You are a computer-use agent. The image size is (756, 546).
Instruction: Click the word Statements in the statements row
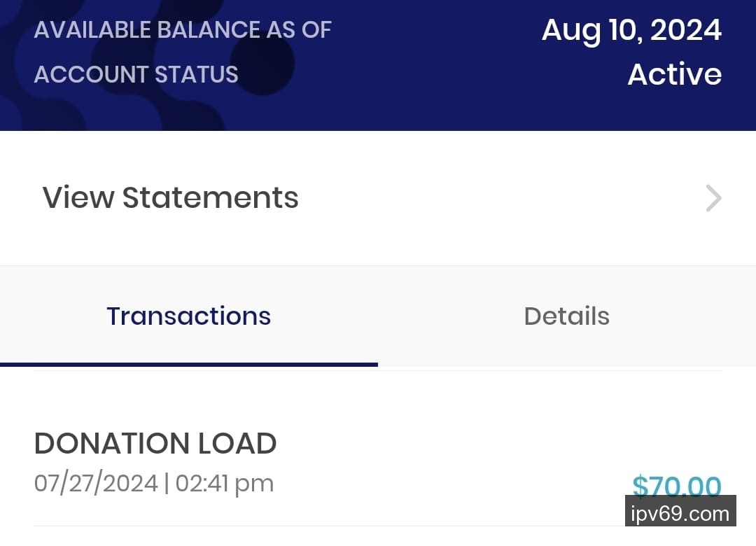[210, 198]
